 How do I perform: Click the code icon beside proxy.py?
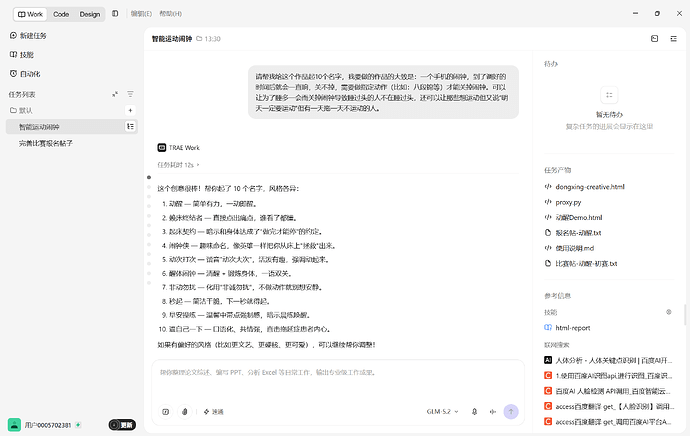(548, 202)
